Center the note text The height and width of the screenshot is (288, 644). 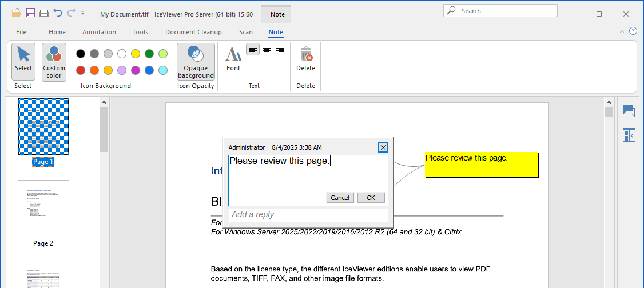click(x=267, y=49)
